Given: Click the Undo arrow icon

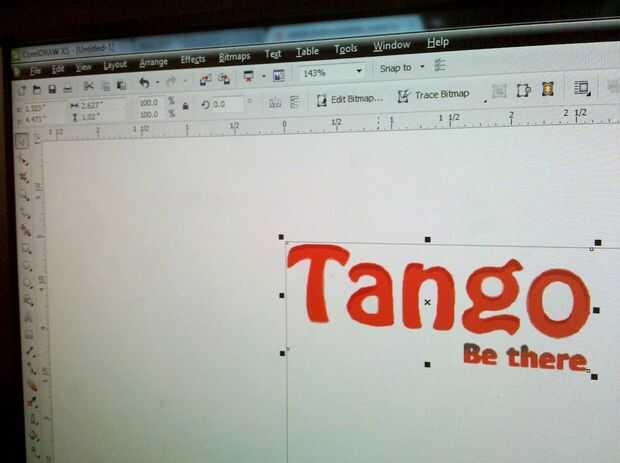Looking at the screenshot, I should [x=144, y=83].
